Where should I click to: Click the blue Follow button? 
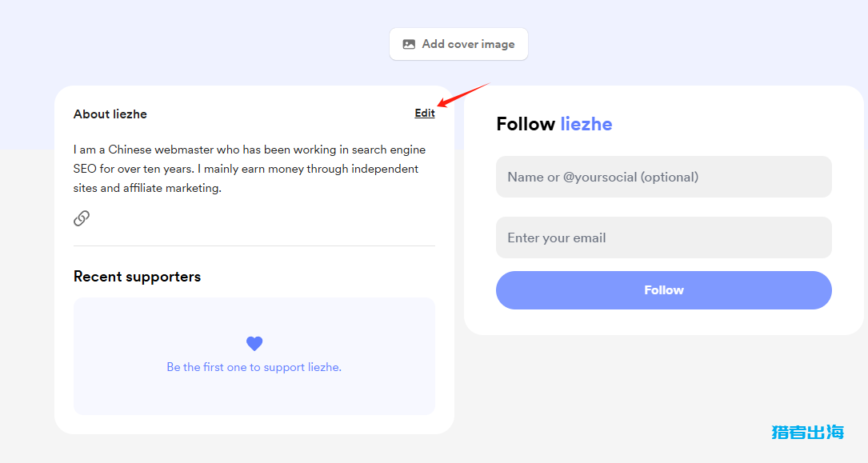[664, 289]
